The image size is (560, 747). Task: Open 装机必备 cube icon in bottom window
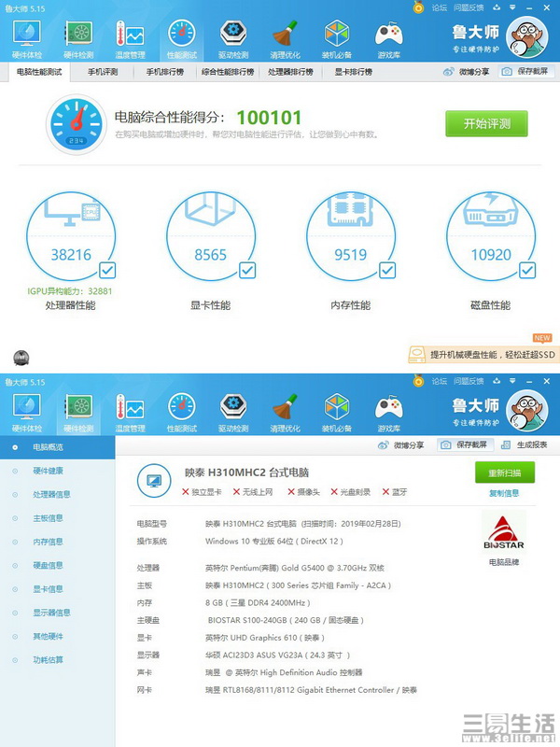(x=337, y=407)
